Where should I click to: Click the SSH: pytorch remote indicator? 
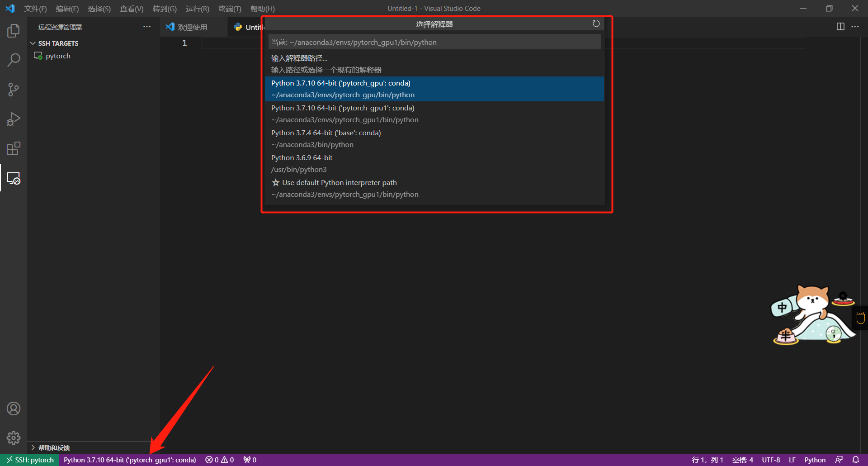[x=30, y=460]
